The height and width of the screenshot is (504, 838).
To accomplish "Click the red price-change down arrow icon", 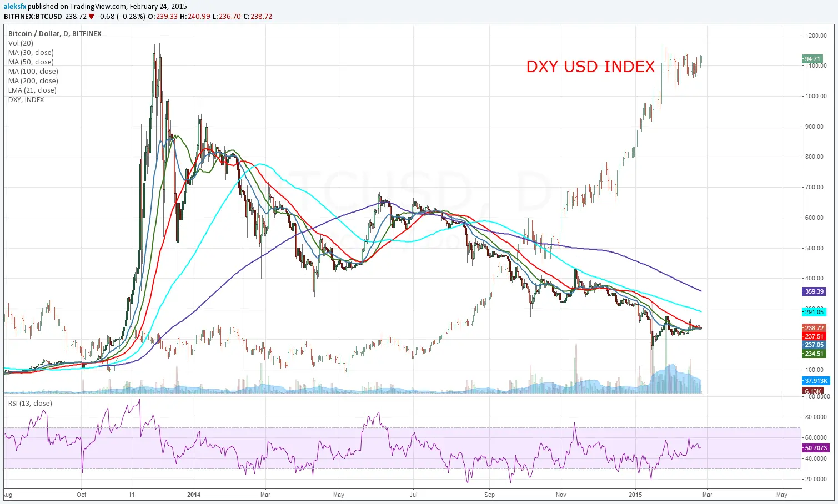I will click(x=91, y=17).
